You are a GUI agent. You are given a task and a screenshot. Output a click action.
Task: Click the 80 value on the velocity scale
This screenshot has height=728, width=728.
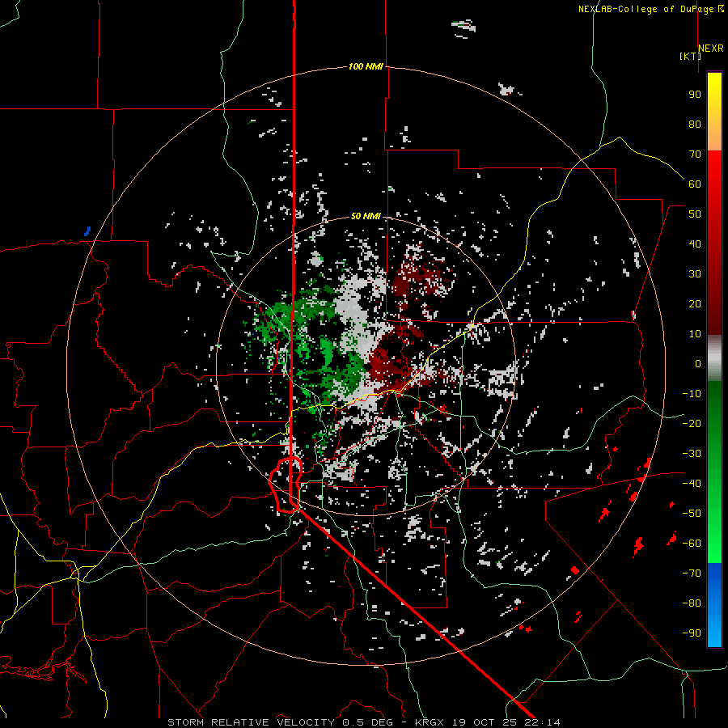click(695, 124)
